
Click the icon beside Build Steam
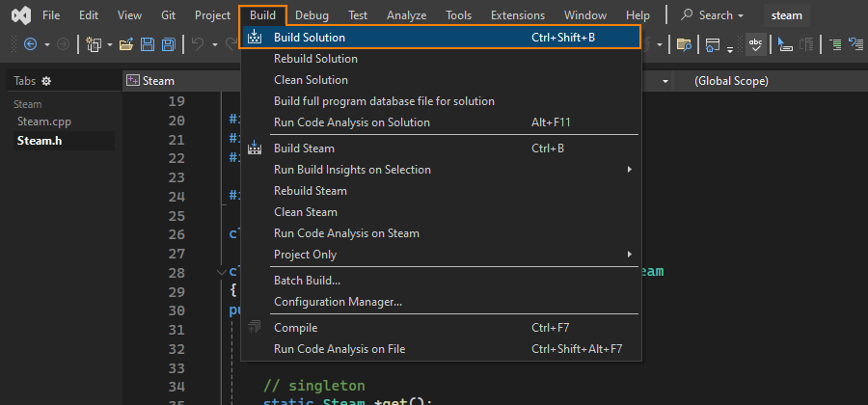[x=254, y=148]
